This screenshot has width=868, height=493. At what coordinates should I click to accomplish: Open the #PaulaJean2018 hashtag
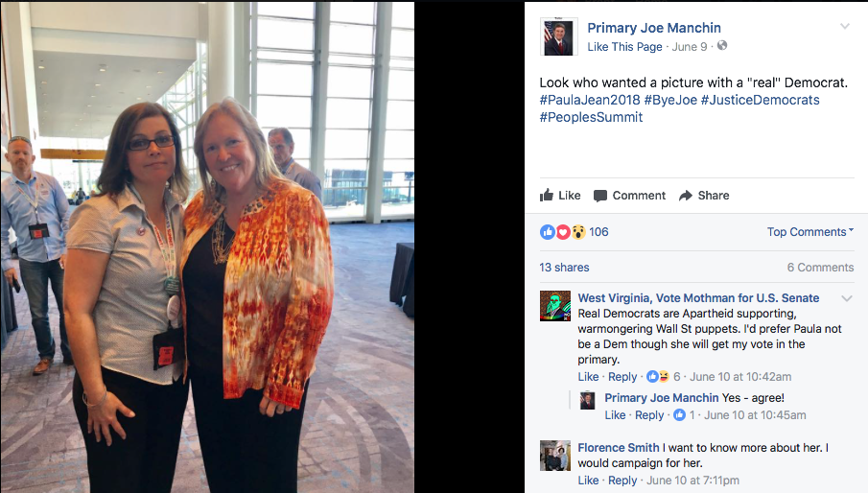[590, 100]
